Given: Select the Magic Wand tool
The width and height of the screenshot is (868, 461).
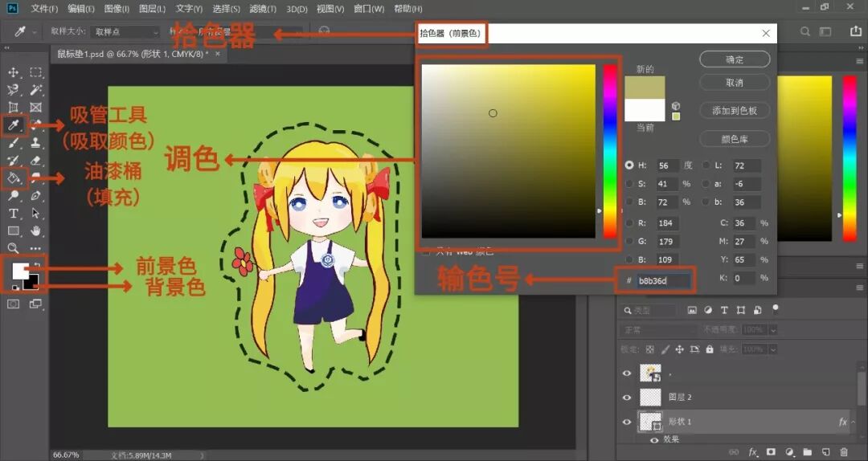Looking at the screenshot, I should click(35, 90).
